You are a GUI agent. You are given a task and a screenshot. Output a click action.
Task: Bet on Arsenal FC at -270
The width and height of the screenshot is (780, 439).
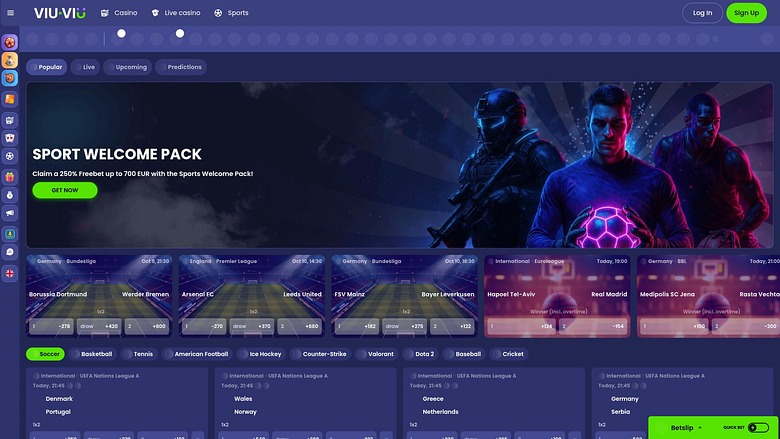pos(204,326)
